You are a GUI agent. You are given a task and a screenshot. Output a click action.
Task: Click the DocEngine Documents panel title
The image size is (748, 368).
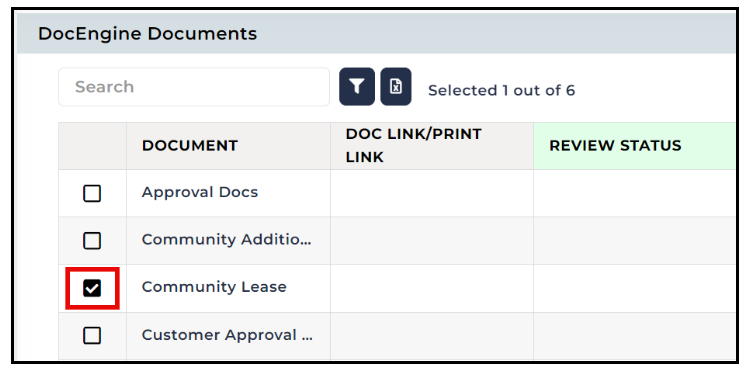coord(147,34)
